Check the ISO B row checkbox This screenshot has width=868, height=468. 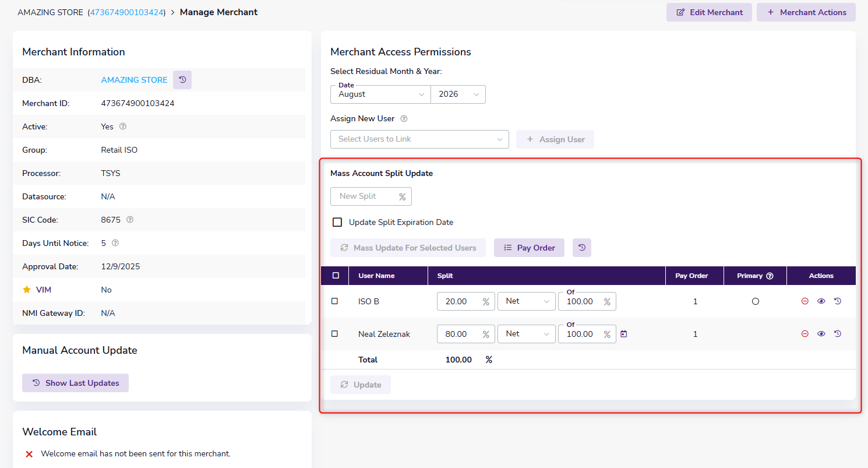tap(334, 301)
